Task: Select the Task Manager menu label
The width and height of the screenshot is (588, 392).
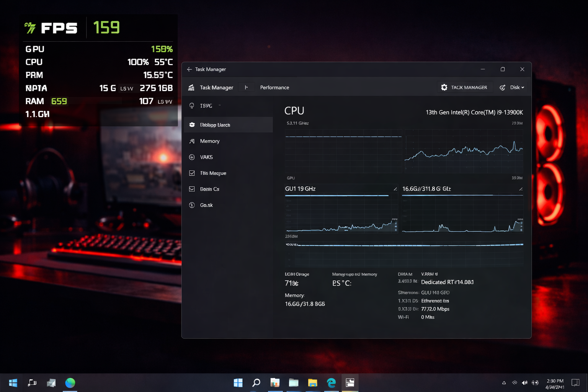Action: tap(216, 87)
